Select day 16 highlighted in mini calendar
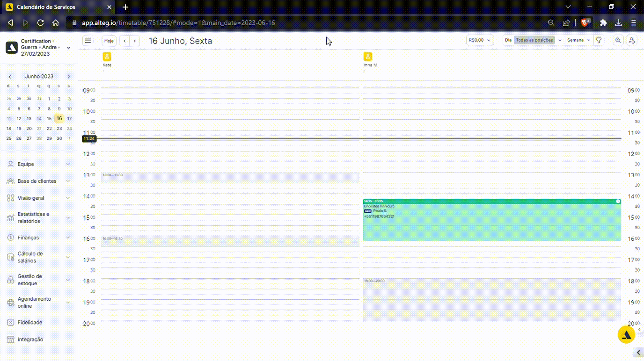Screen dimensions: 644x361 (59, 118)
